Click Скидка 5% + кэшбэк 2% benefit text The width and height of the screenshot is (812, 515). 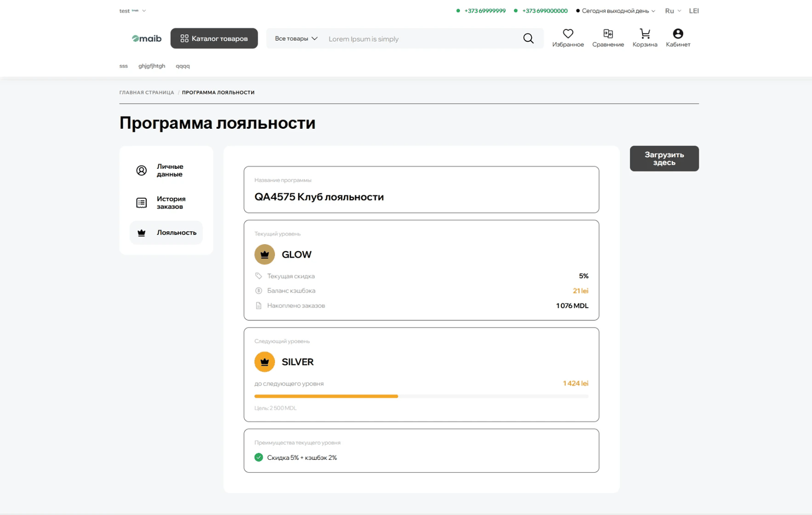click(302, 458)
